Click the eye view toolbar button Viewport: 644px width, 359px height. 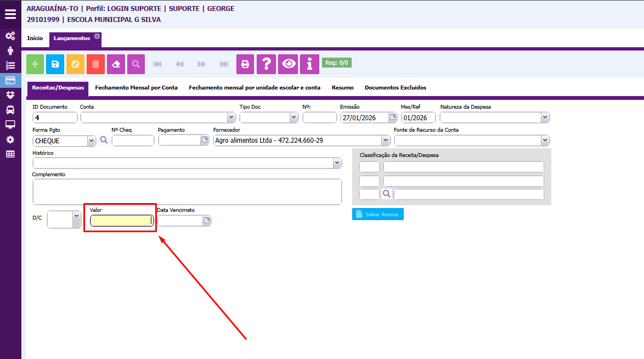pos(288,64)
